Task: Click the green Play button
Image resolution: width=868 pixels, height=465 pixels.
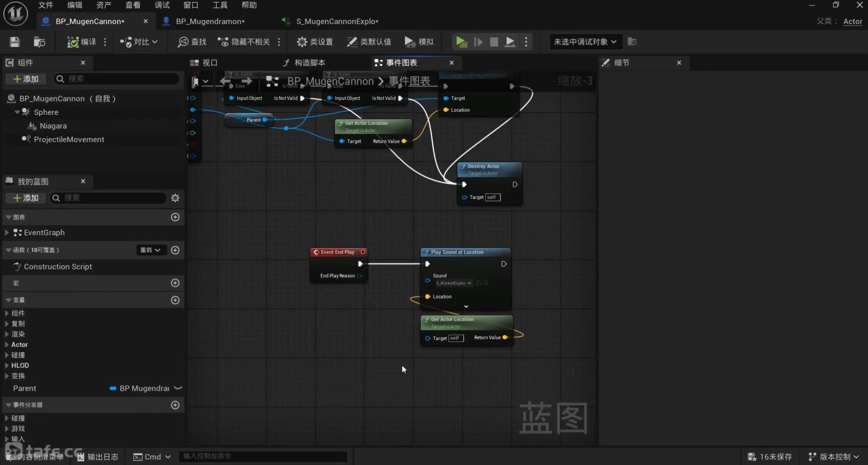Action: point(461,42)
